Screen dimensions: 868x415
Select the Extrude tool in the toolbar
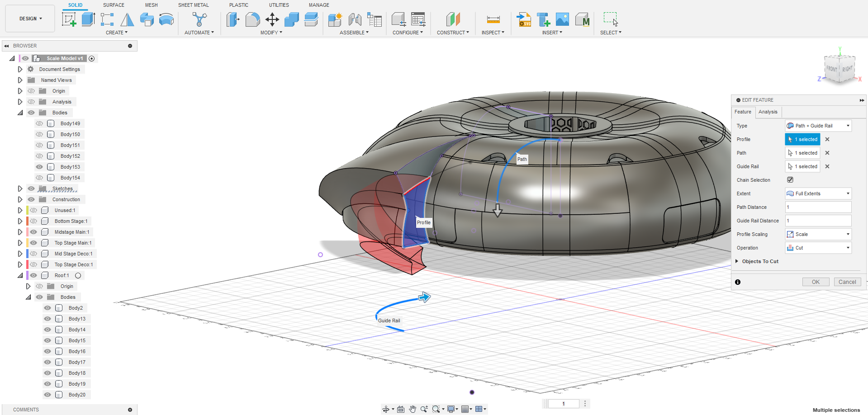[x=88, y=19]
